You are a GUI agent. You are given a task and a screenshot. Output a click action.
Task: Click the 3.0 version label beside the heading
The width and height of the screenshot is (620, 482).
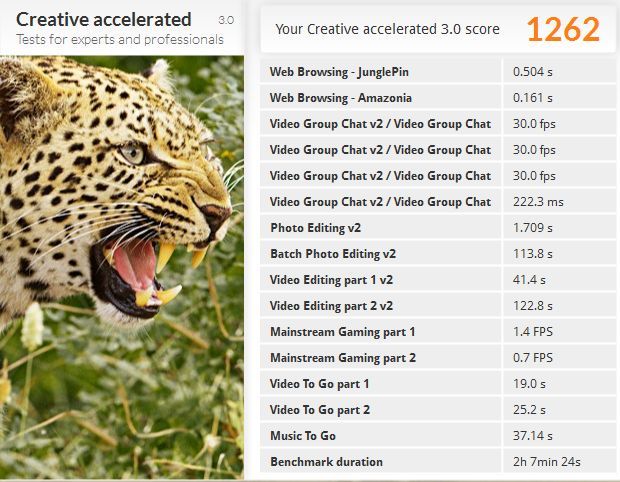tap(226, 20)
